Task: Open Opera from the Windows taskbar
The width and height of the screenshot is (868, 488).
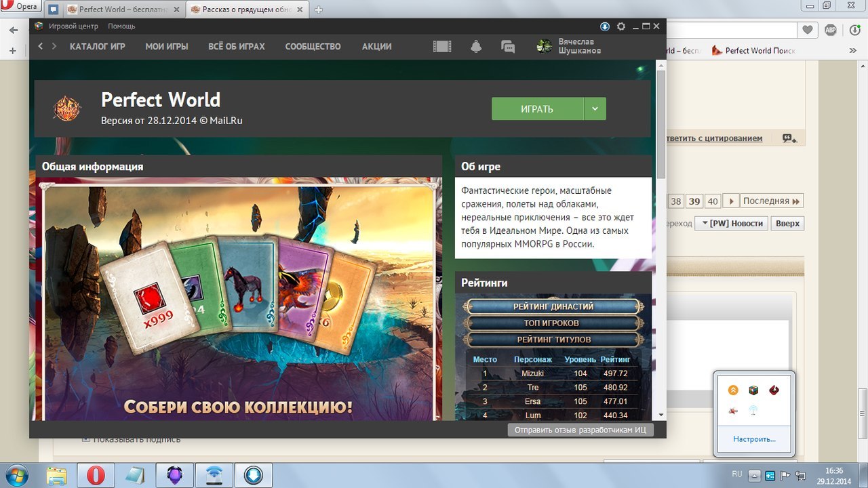Action: [x=96, y=475]
